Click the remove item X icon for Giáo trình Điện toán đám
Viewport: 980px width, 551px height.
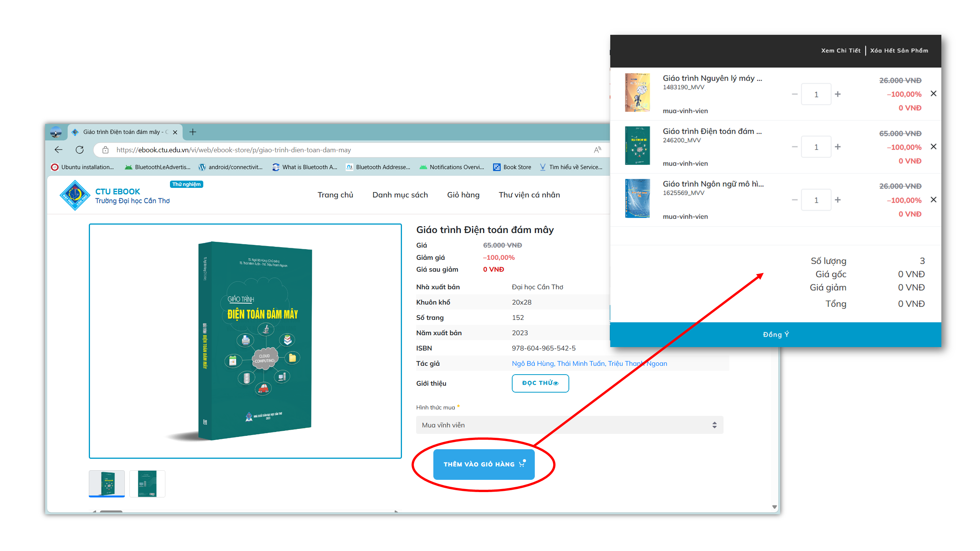934,147
